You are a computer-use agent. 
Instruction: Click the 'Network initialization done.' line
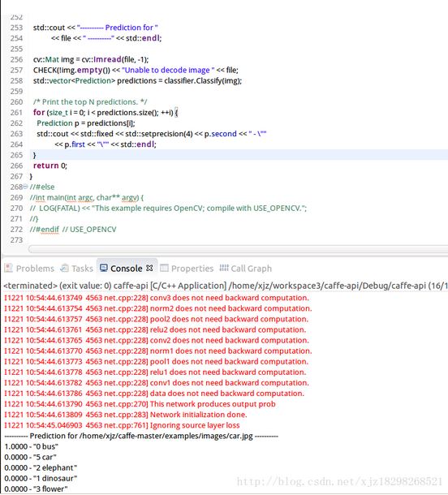(x=126, y=415)
